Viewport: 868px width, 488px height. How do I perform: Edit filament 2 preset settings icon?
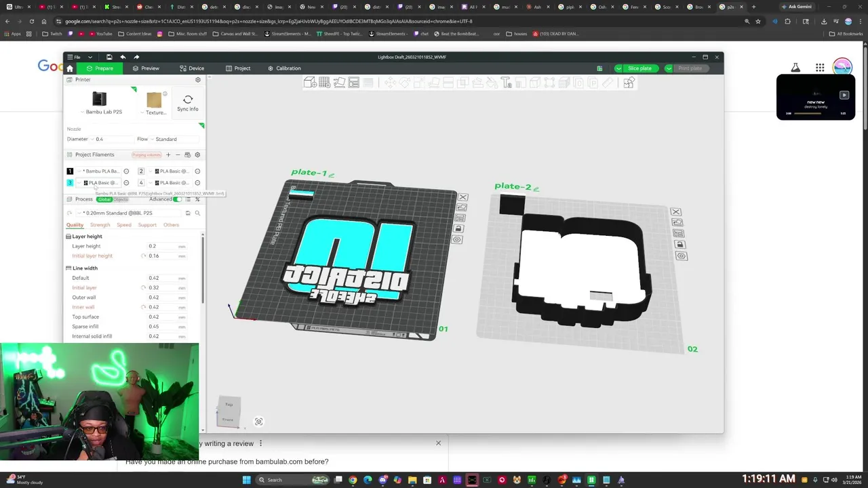[197, 171]
